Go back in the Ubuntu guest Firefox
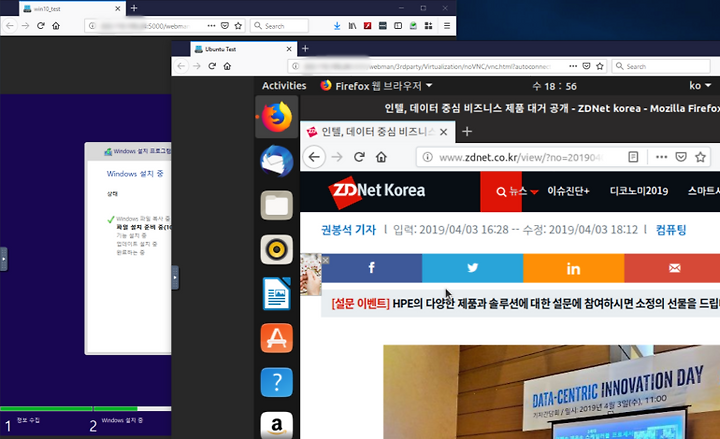Screen dimensions: 720x439 [x=314, y=157]
